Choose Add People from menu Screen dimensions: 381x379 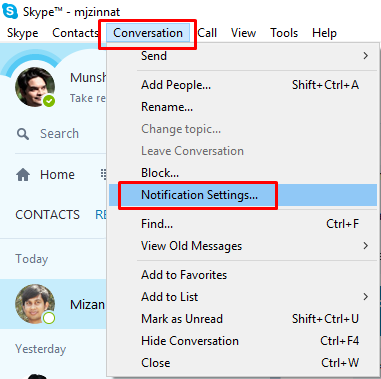[x=243, y=85]
